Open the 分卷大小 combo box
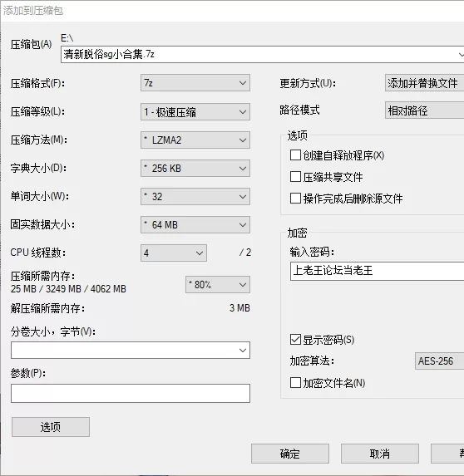 click(131, 350)
